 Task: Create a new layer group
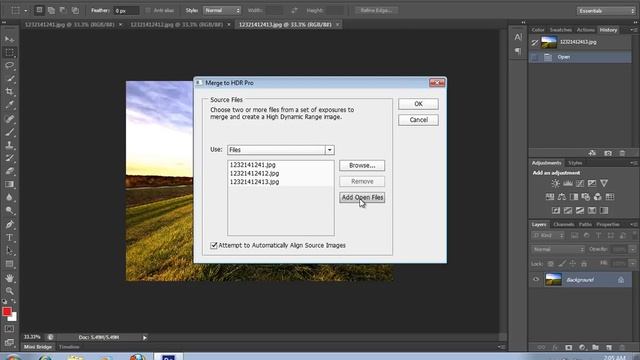coord(596,347)
